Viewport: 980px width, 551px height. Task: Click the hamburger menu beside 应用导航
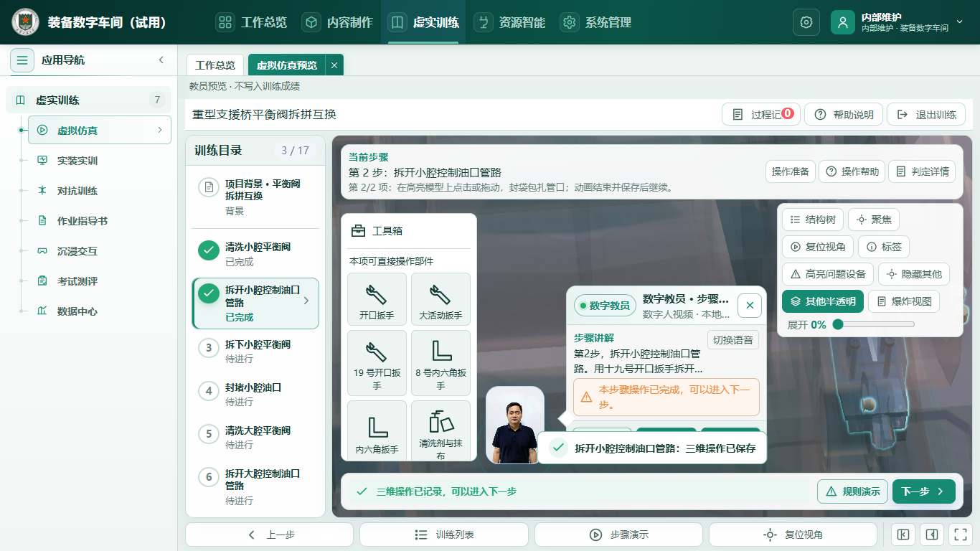(x=22, y=60)
